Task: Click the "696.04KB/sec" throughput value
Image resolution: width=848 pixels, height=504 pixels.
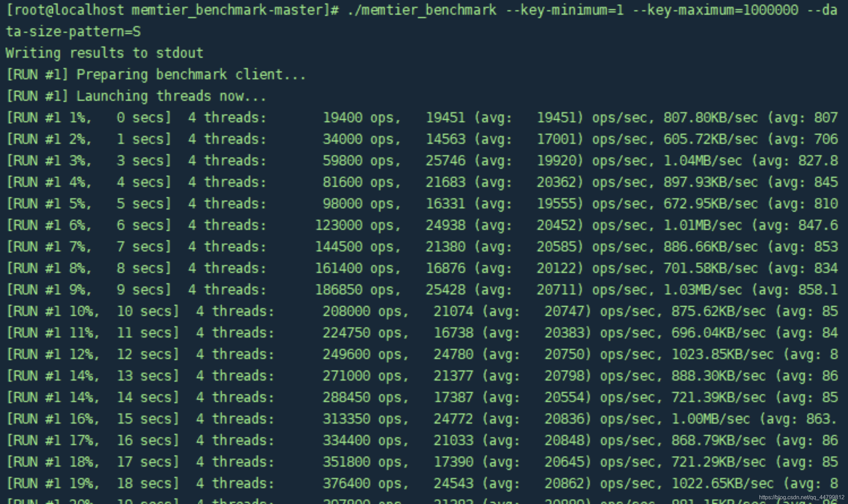Action: click(719, 333)
